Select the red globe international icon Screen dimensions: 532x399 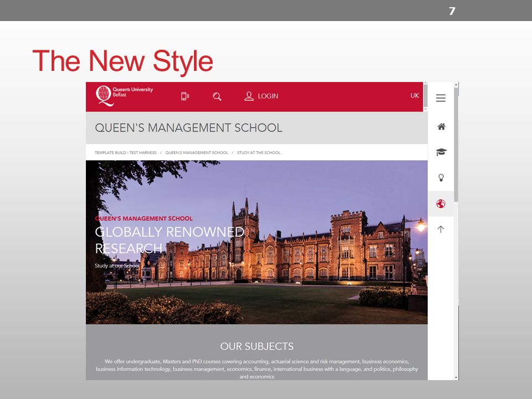[441, 203]
